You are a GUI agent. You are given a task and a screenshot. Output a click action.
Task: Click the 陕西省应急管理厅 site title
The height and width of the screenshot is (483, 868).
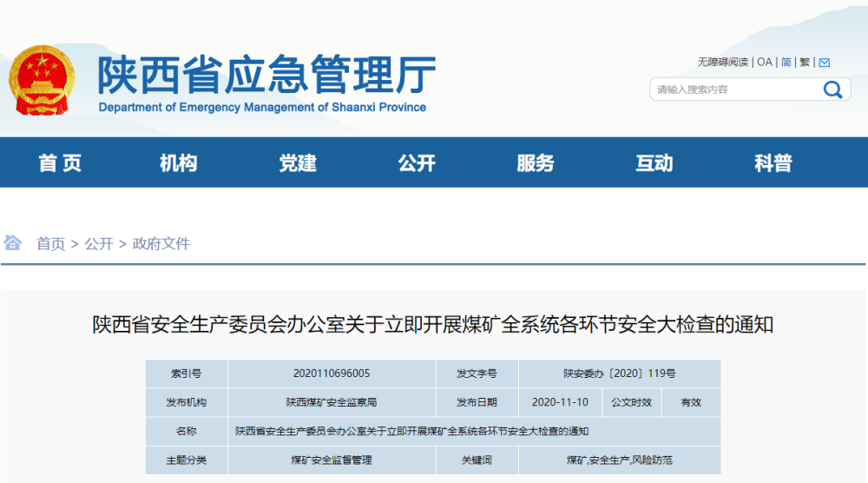pyautogui.click(x=266, y=74)
